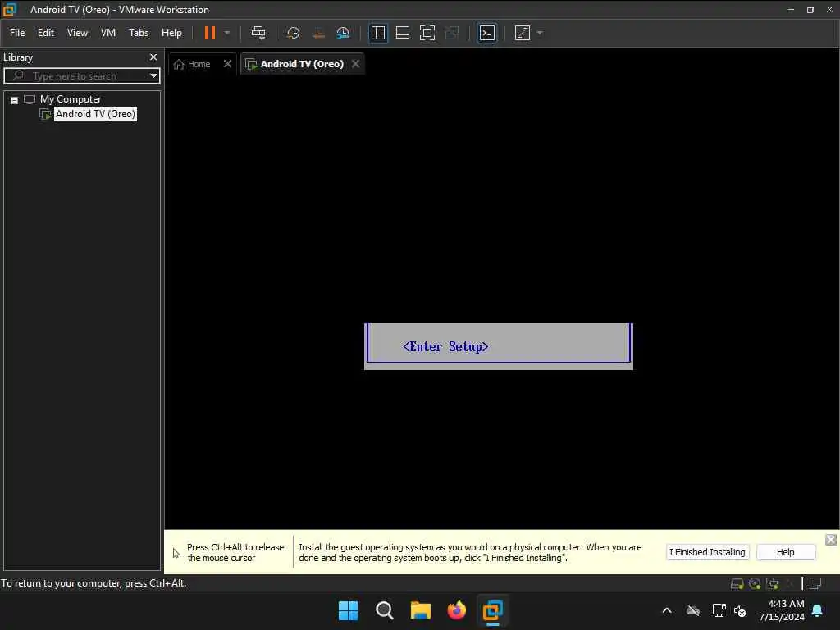This screenshot has height=630, width=840.
Task: Select Android TV (Oreo) in library tree
Action: coord(95,114)
